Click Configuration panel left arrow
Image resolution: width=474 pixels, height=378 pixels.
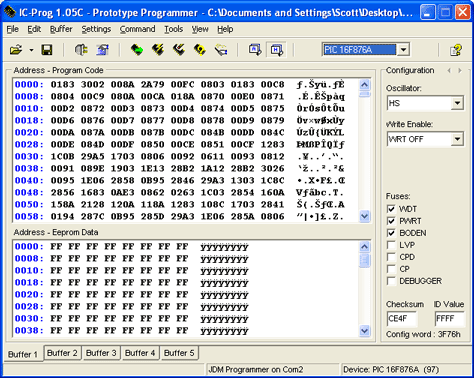449,70
